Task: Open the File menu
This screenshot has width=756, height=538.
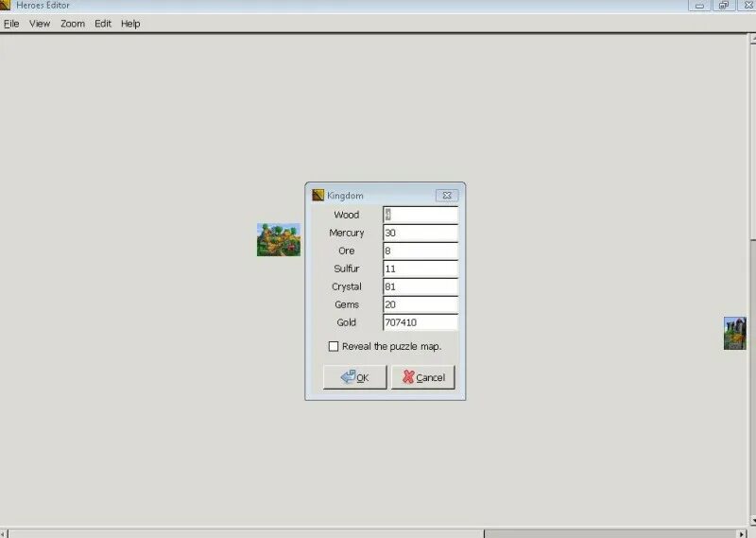Action: click(x=11, y=24)
